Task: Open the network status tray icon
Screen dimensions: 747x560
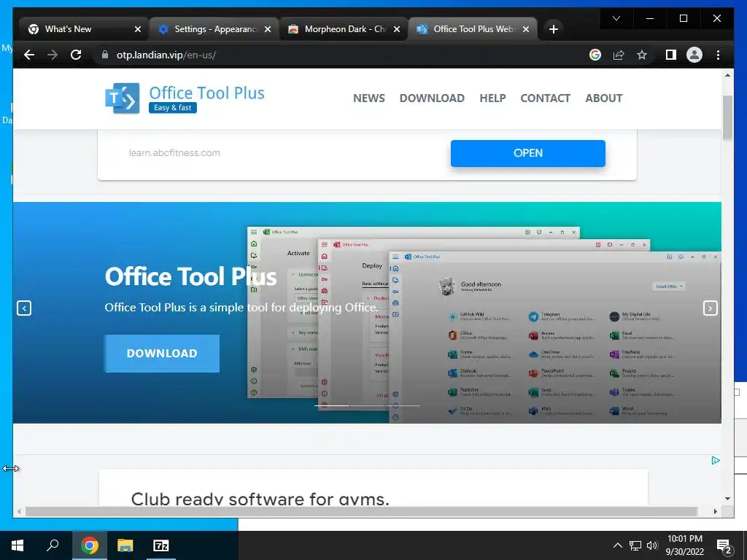Action: [x=635, y=545]
